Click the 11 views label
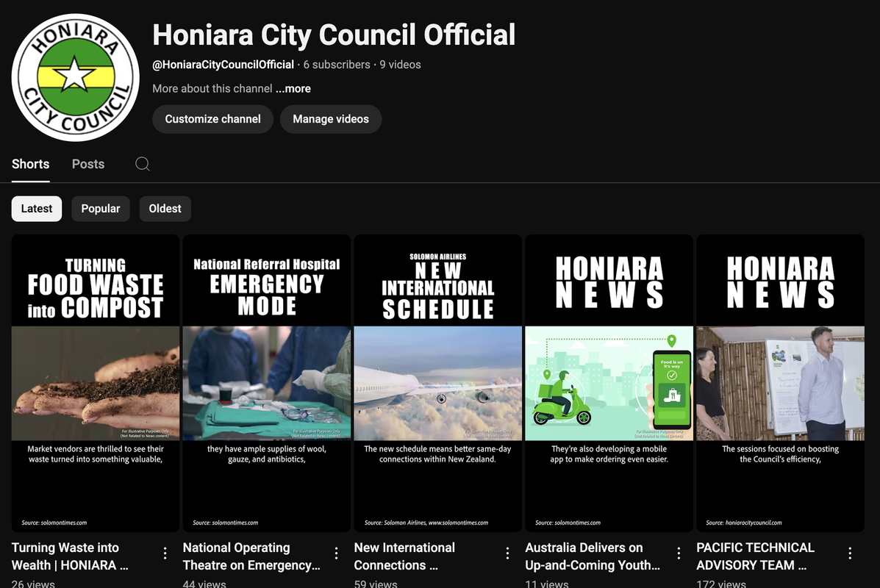The height and width of the screenshot is (588, 880). point(547,584)
